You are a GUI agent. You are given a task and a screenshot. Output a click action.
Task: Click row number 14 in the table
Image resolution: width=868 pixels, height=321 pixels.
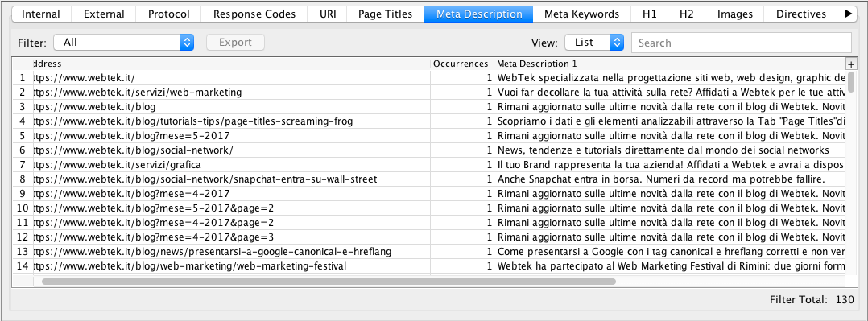[x=23, y=265]
